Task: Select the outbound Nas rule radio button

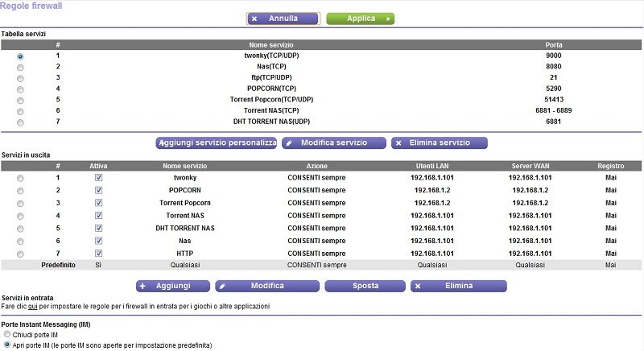Action: [20, 242]
